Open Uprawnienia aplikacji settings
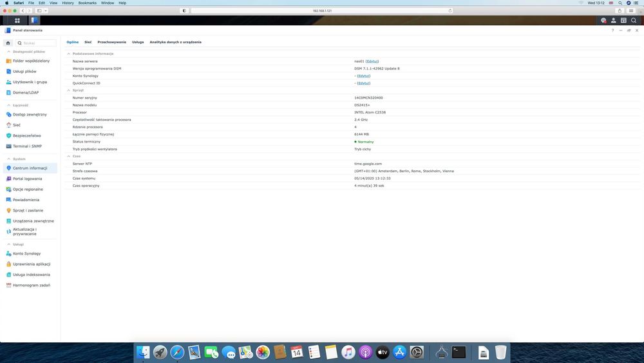This screenshot has width=644, height=363. [30, 264]
